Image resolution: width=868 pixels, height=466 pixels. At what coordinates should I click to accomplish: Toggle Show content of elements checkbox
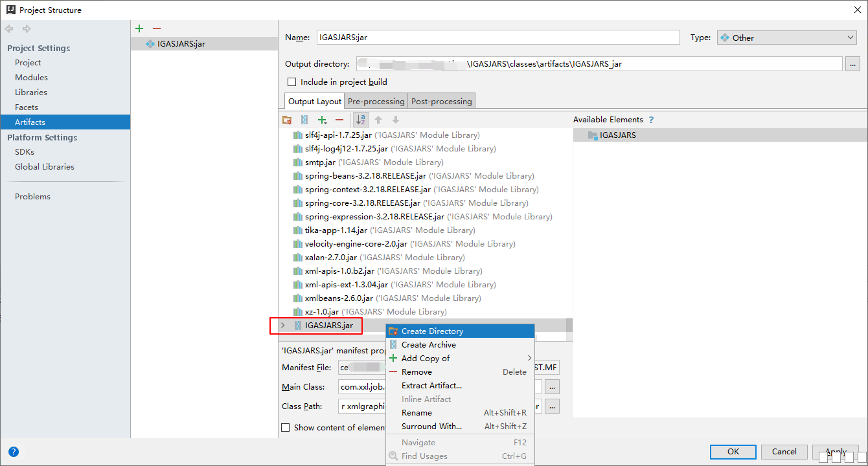tap(286, 428)
